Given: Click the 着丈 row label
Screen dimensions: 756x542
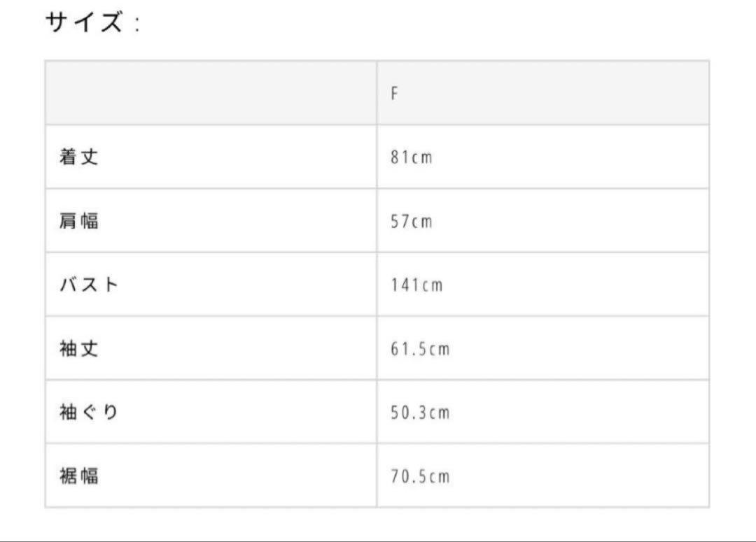Looking at the screenshot, I should (x=79, y=157).
